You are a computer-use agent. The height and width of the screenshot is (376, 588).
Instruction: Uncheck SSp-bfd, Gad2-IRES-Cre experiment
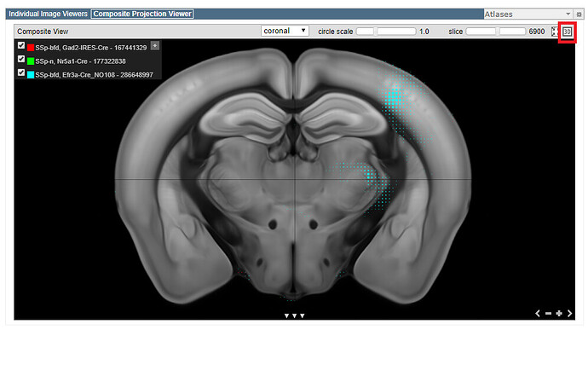pos(21,46)
